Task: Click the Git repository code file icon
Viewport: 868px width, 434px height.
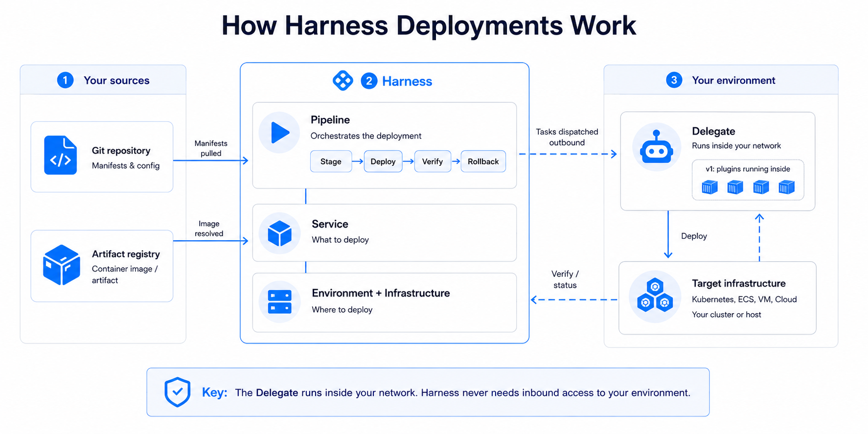Action: tap(60, 155)
